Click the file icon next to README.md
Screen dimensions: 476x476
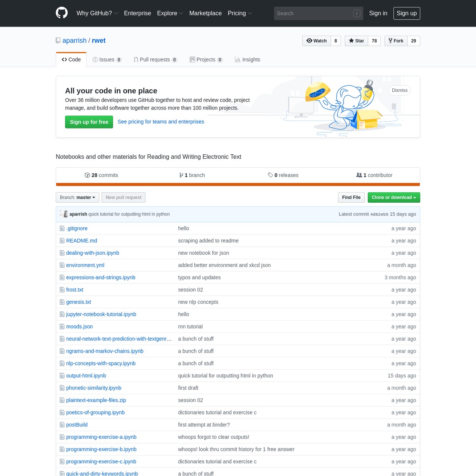62,241
